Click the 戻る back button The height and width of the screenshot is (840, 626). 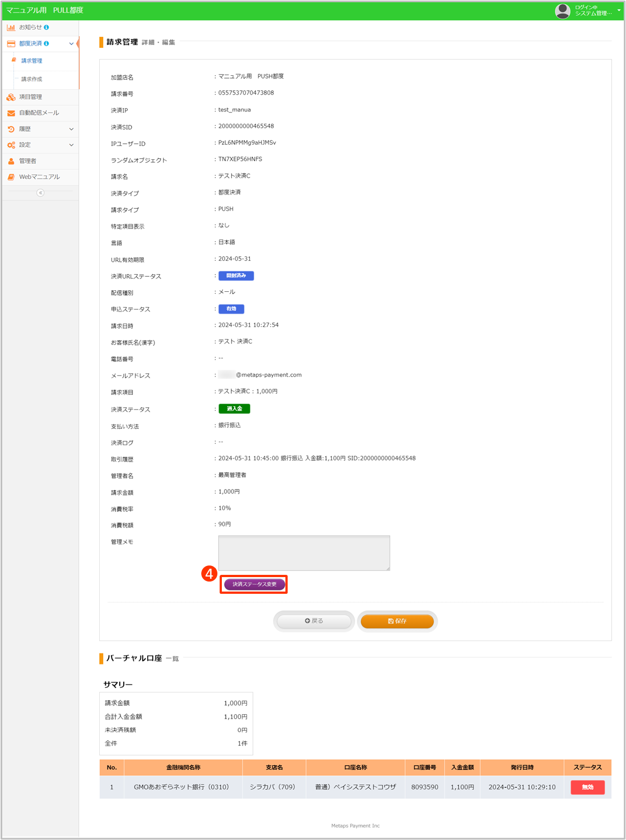tap(314, 621)
